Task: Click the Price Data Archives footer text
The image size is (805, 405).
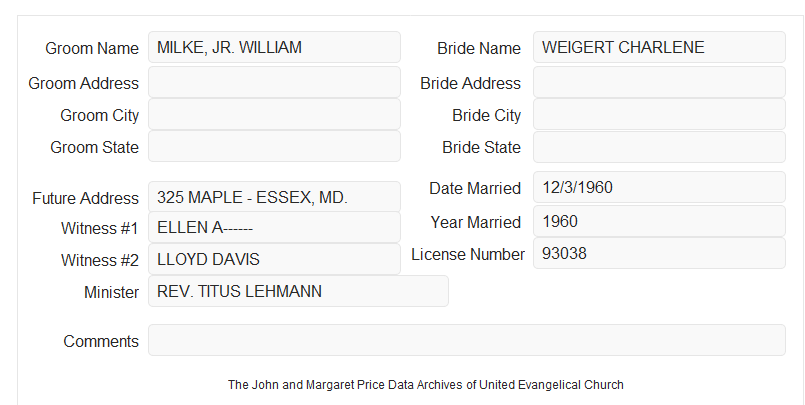Action: 426,385
